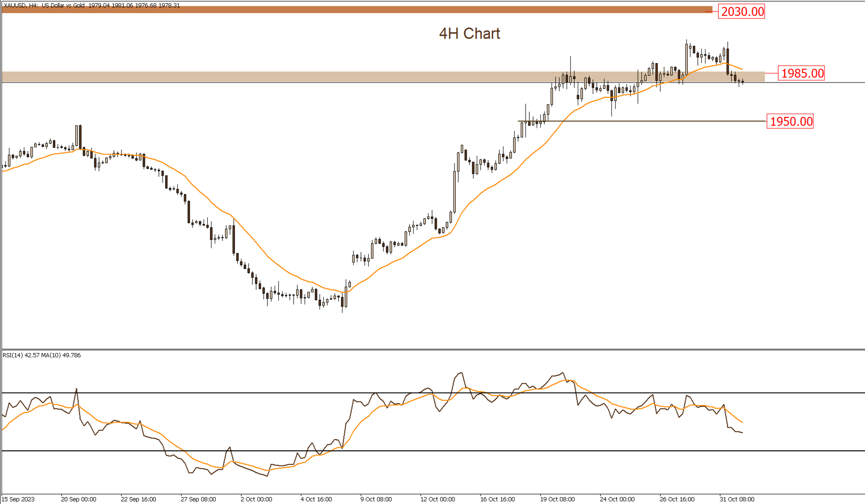This screenshot has height=504, width=865.
Task: Click the 2 Oct 00:00 time label
Action: tap(256, 499)
